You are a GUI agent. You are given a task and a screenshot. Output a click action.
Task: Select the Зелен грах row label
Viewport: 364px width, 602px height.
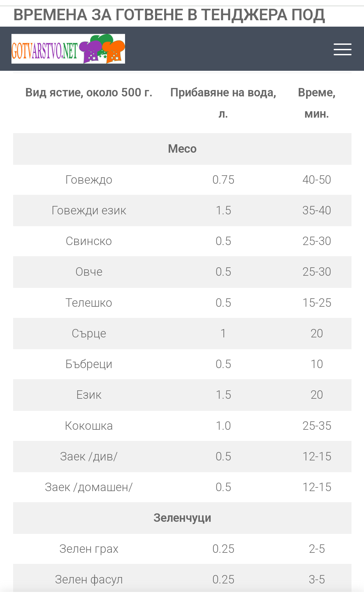(89, 549)
